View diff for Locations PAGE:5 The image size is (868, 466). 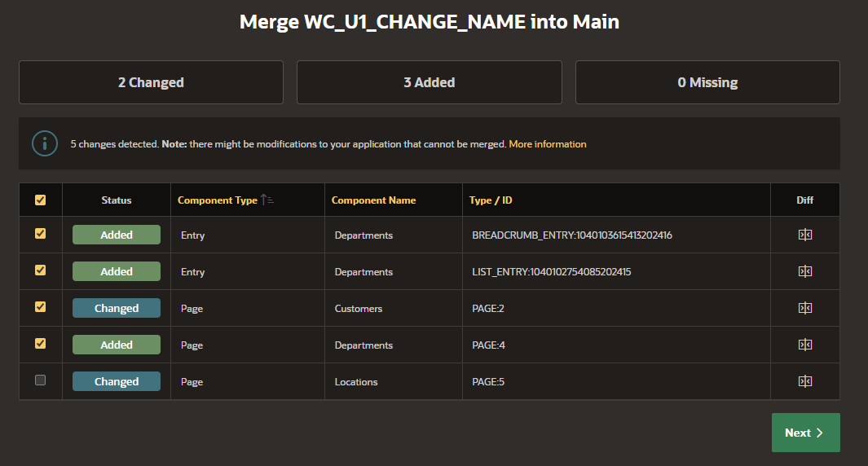(805, 381)
